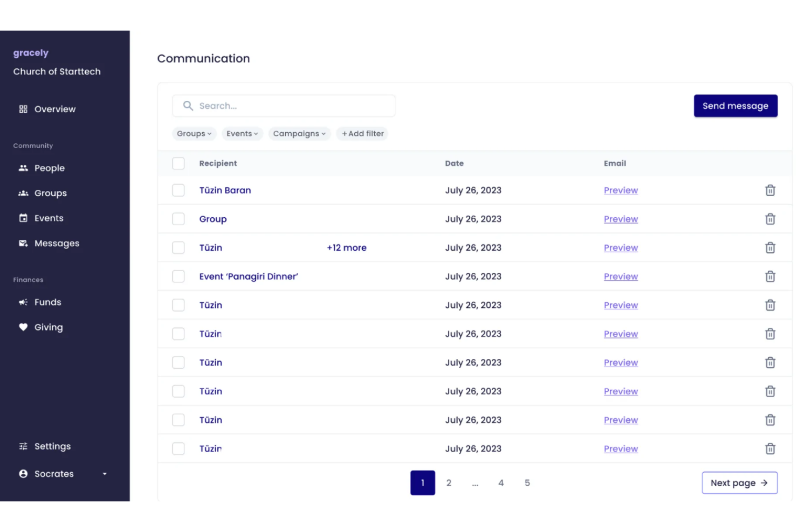Select the checkbox for the Group row

coord(178,219)
